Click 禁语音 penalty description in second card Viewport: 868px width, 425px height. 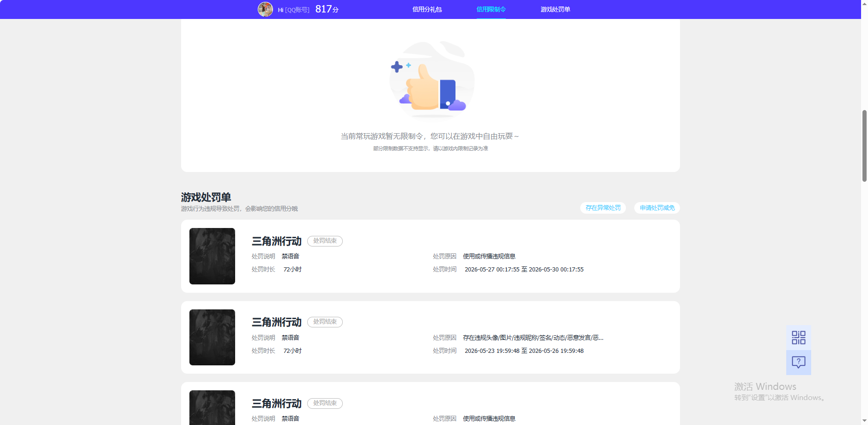[291, 338]
